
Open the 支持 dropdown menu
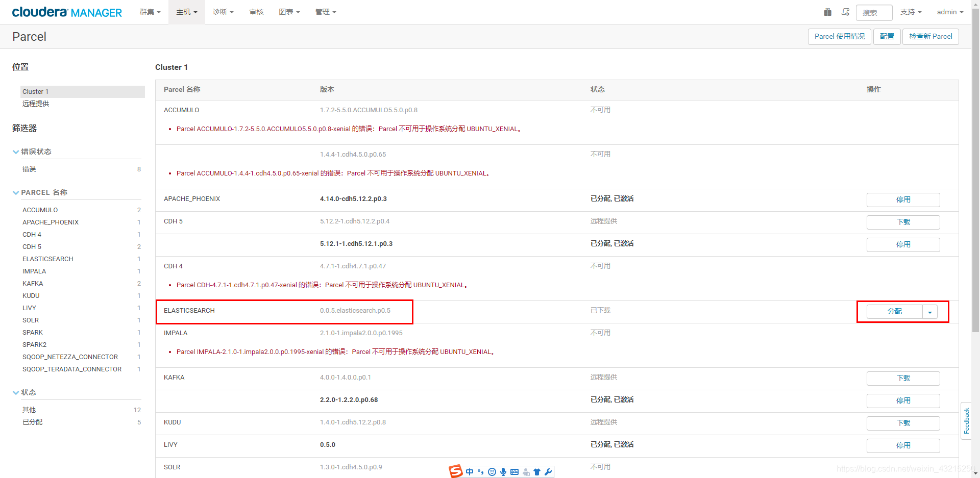tap(911, 12)
